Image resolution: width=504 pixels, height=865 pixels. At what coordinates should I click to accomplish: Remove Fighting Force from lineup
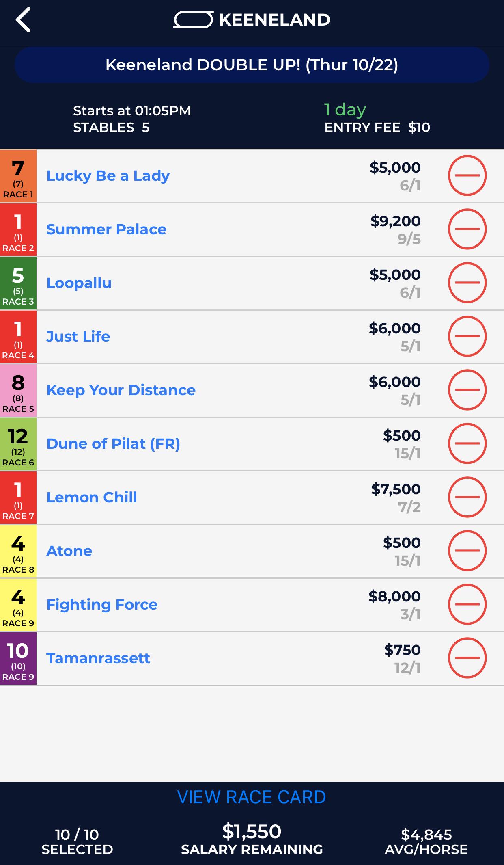[x=467, y=604]
